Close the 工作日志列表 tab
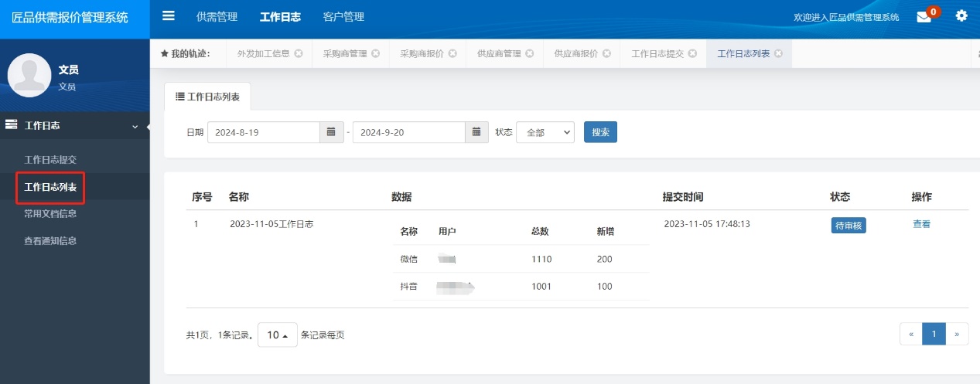 778,53
